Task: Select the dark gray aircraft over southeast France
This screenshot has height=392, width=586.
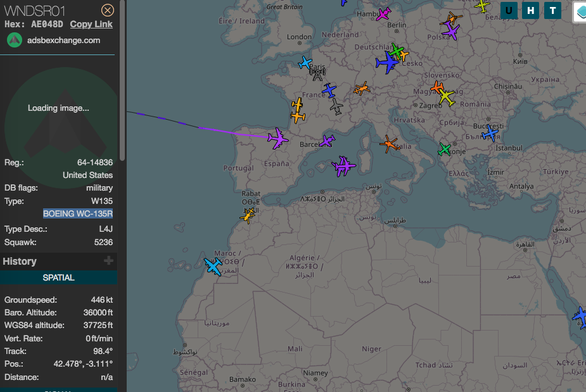Action: click(x=336, y=106)
